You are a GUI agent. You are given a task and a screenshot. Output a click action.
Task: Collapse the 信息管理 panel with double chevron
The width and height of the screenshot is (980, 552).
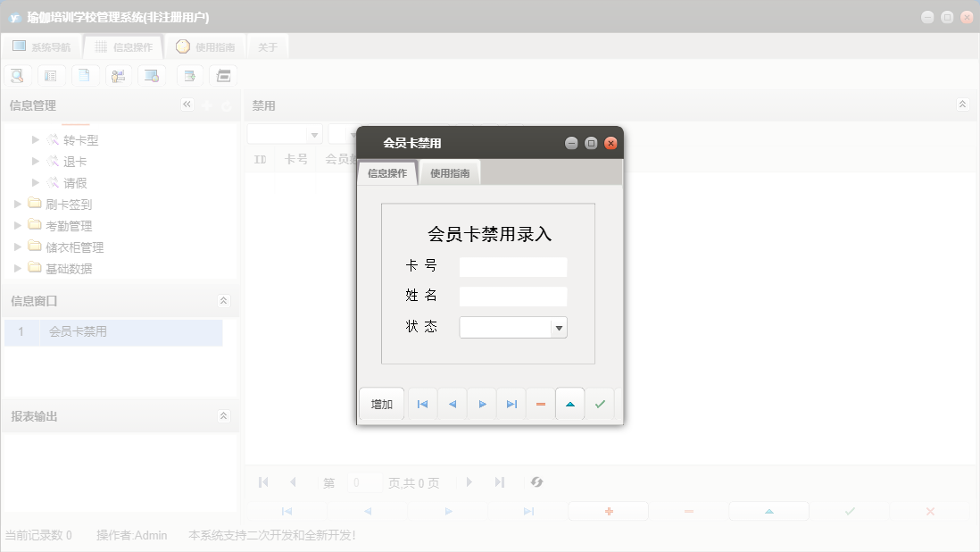point(187,105)
